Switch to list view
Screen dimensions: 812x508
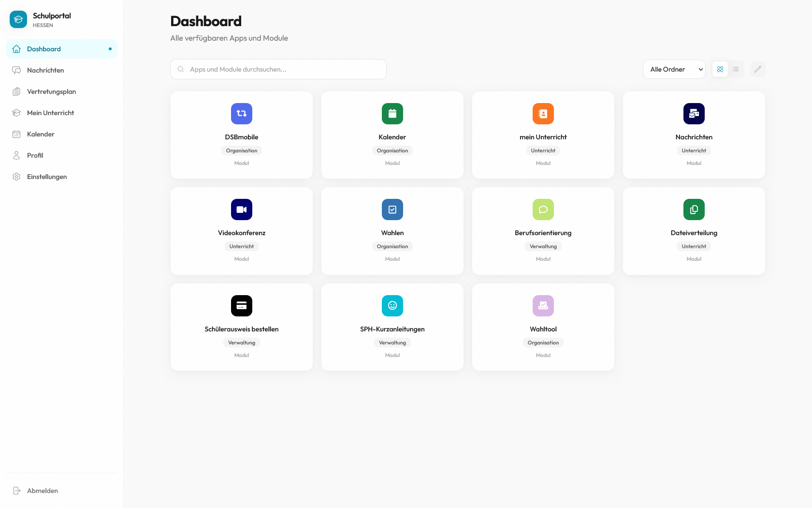click(736, 69)
